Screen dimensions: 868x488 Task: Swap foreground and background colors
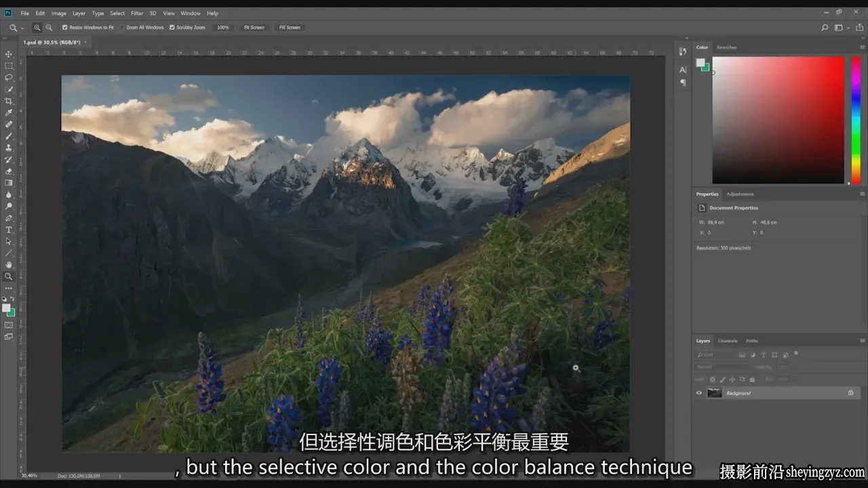point(13,299)
